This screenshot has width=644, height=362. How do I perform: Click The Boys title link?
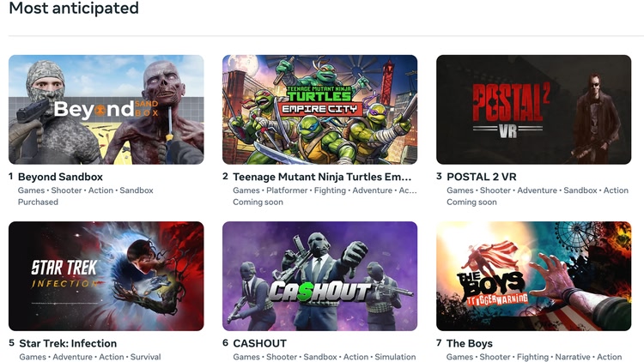point(470,343)
